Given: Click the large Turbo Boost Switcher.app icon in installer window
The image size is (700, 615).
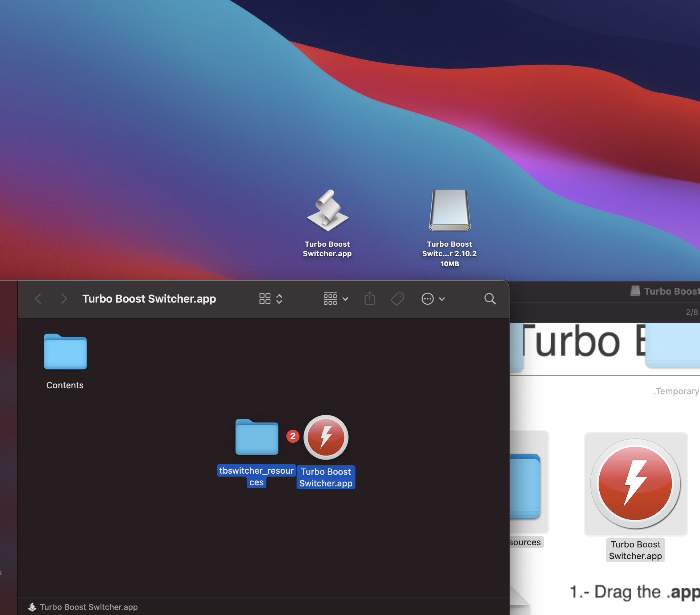Looking at the screenshot, I should [635, 483].
